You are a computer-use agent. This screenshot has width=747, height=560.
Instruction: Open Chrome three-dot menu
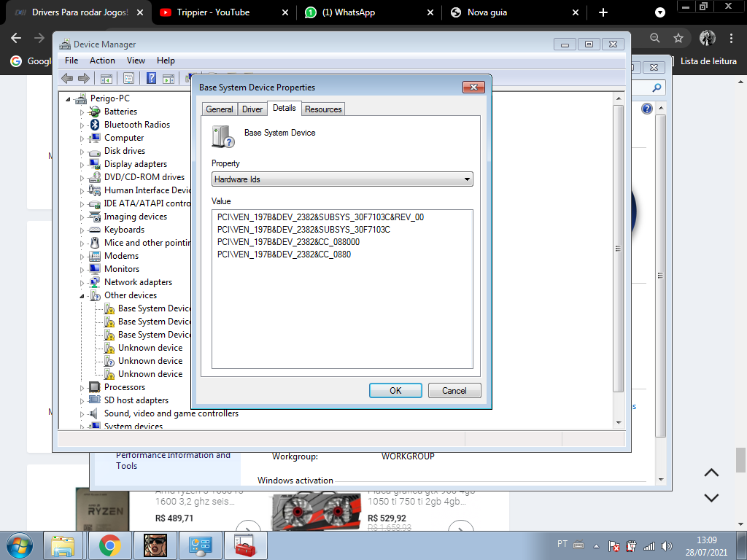click(x=731, y=38)
